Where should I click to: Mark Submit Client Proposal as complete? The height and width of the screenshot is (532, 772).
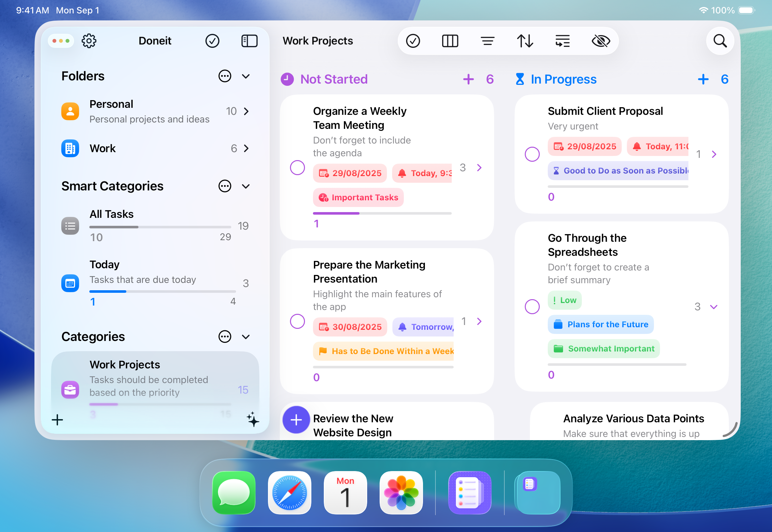[x=532, y=154]
